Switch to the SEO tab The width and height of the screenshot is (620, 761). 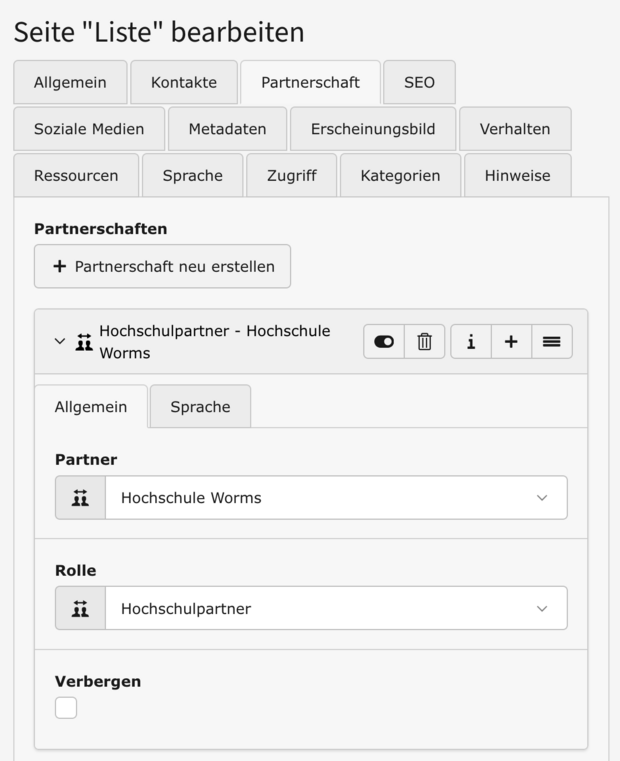(x=419, y=83)
